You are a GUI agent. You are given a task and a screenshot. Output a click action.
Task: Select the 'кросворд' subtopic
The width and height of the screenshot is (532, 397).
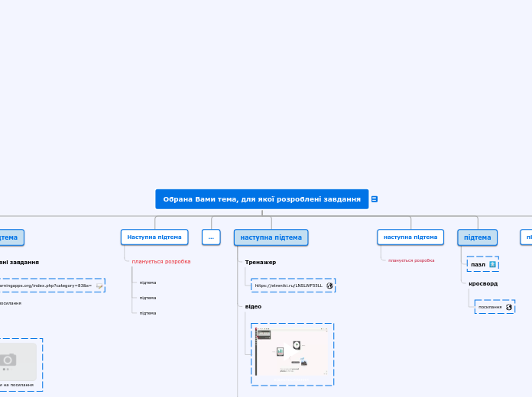[483, 284]
